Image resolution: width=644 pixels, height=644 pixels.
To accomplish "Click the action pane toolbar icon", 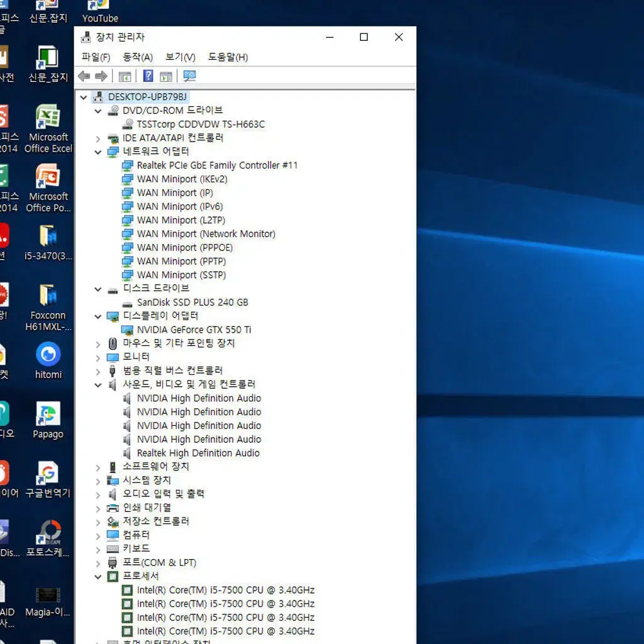I will click(x=166, y=76).
